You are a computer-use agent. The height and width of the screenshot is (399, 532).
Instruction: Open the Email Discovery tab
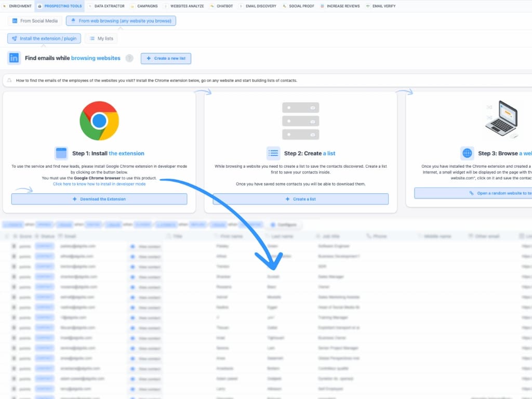point(258,6)
